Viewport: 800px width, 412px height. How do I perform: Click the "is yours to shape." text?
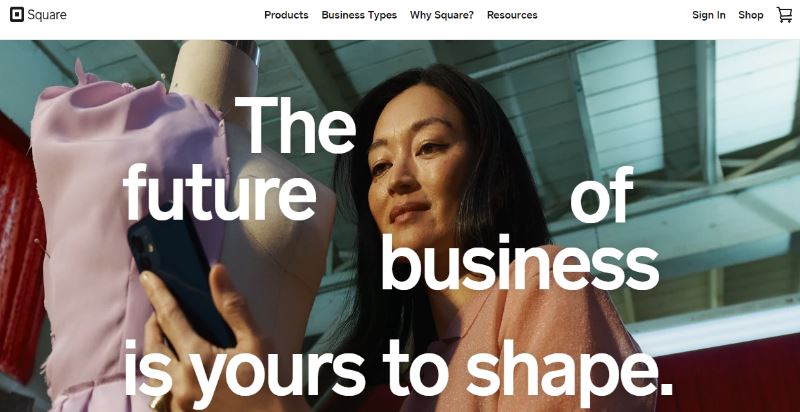(x=399, y=372)
